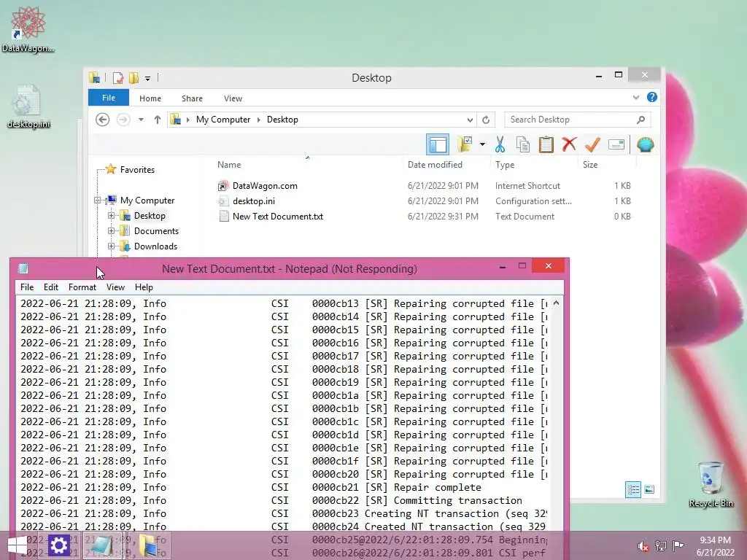
Task: Select New Text Document.txt in the file list
Action: click(x=278, y=216)
